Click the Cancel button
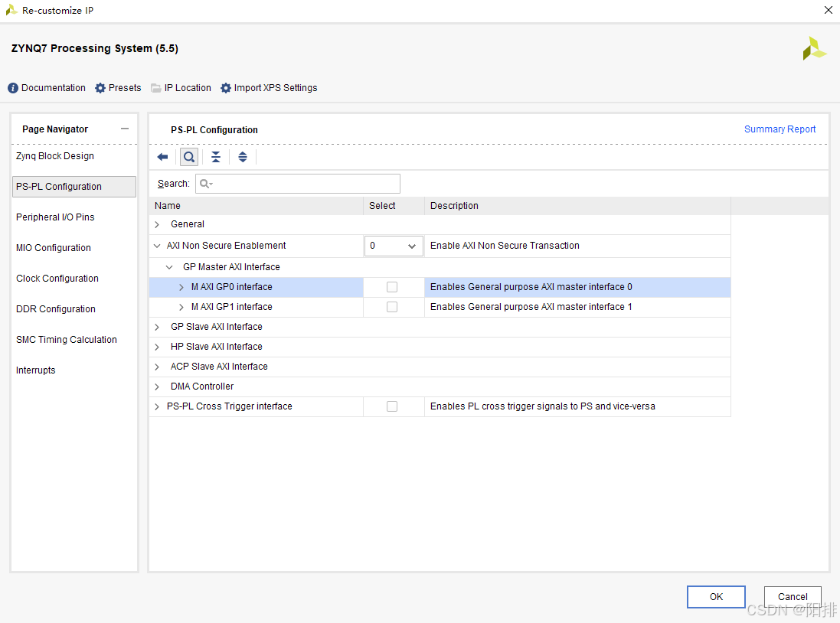840x623 pixels. pos(793,597)
